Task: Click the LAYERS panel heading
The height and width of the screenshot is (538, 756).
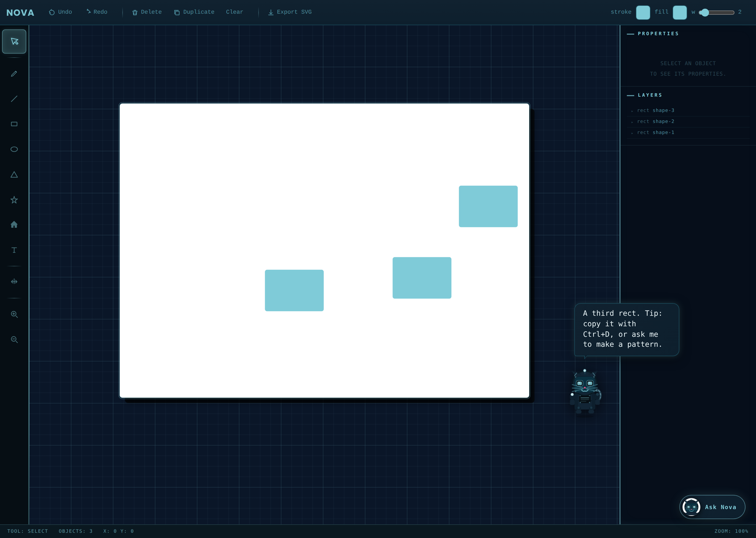Action: point(650,95)
